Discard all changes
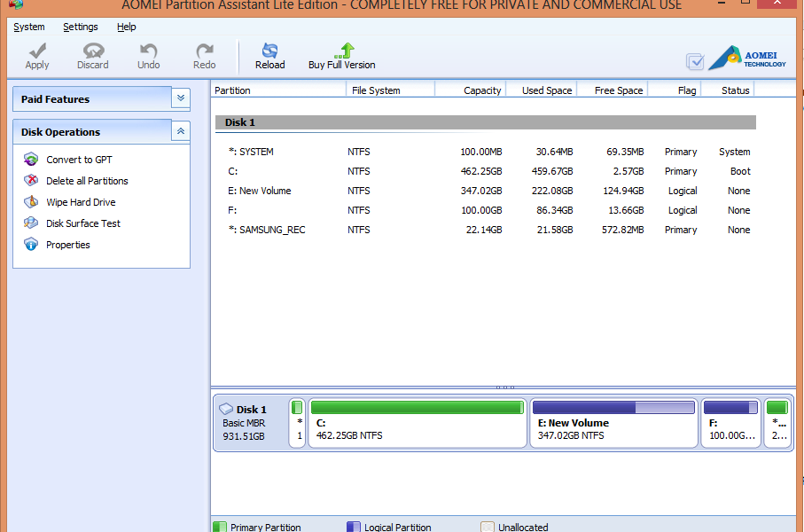This screenshot has width=804, height=532. point(92,55)
